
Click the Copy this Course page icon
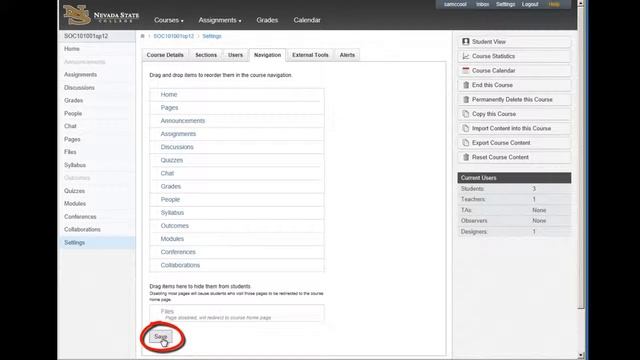point(466,114)
